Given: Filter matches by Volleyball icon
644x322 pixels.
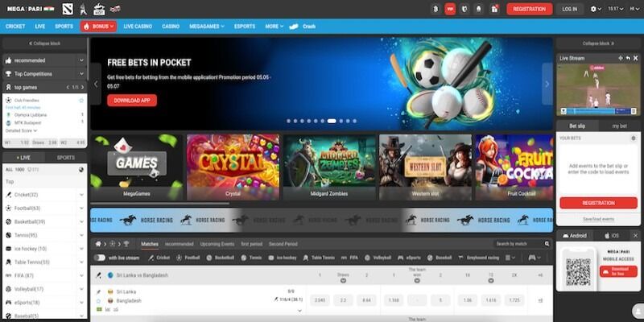Looking at the screenshot, I should click(x=367, y=258).
